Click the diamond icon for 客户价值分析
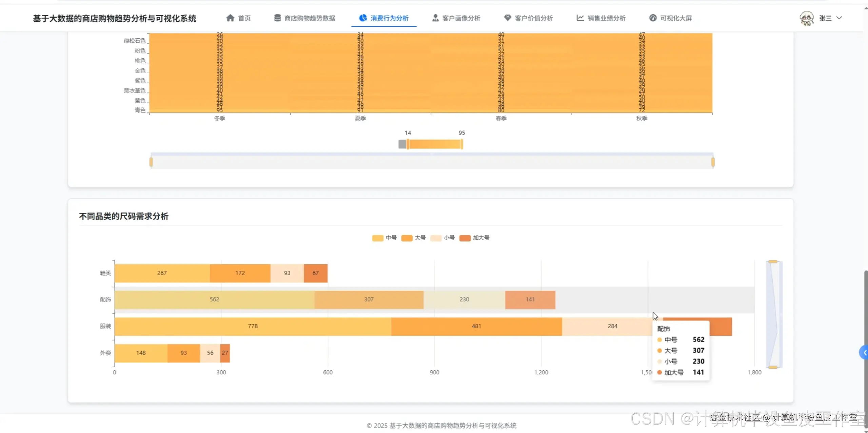The height and width of the screenshot is (433, 868). [x=508, y=18]
